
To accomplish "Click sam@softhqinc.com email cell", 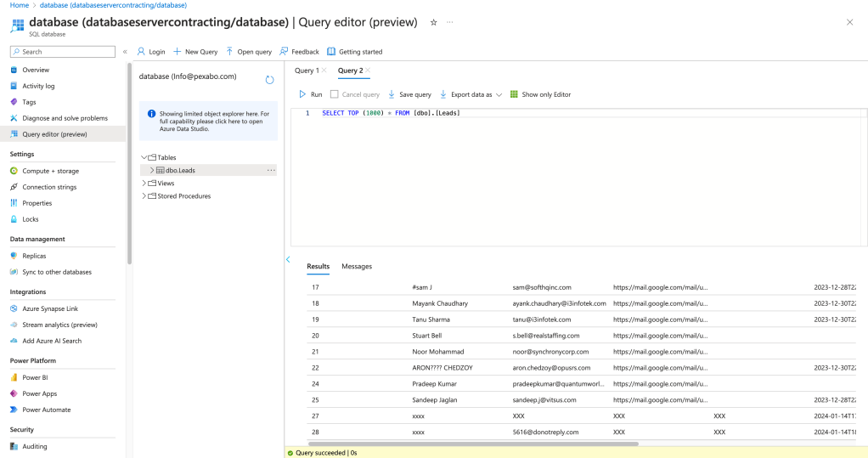I will [x=542, y=287].
